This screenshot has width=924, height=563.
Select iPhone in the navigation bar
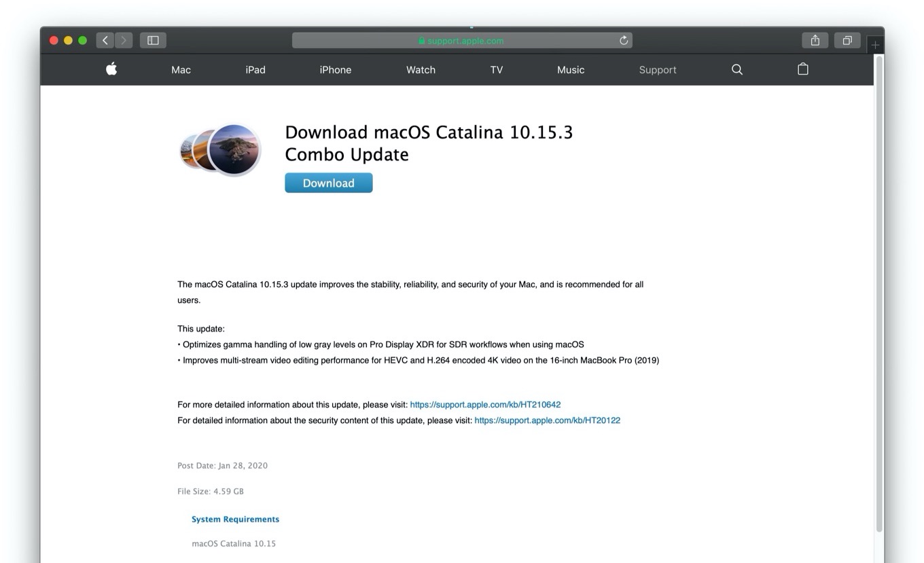tap(335, 70)
